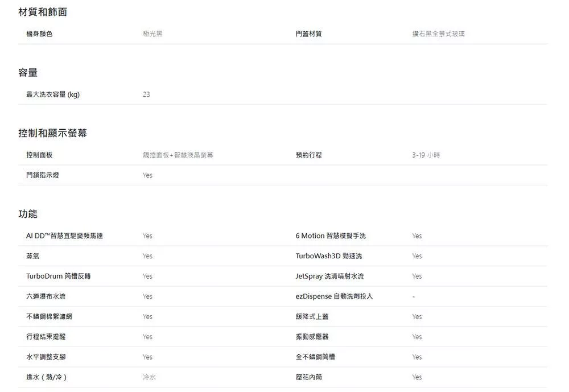Click the 觸控面板+智慧液晶螢幕 value
Viewport: 569px width, 392px height.
point(178,155)
